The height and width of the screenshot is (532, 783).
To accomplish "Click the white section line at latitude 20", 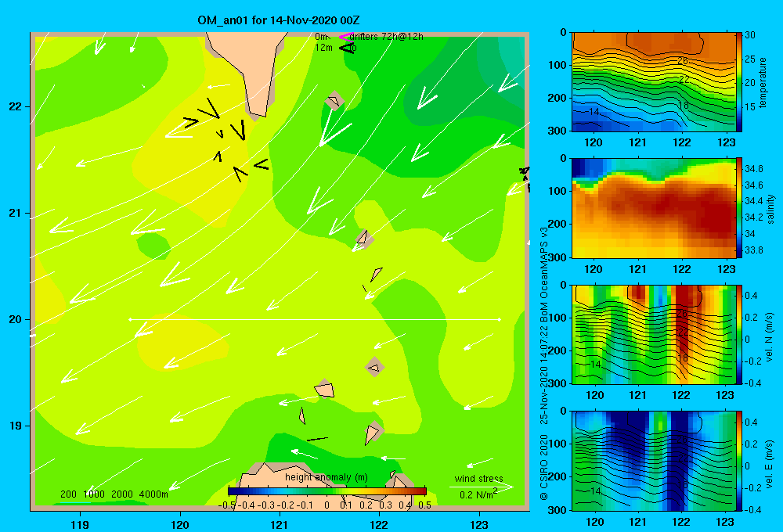I will pos(315,319).
